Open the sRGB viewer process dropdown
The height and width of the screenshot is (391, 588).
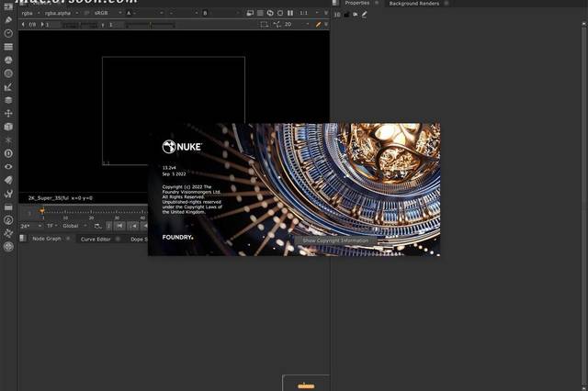[107, 13]
